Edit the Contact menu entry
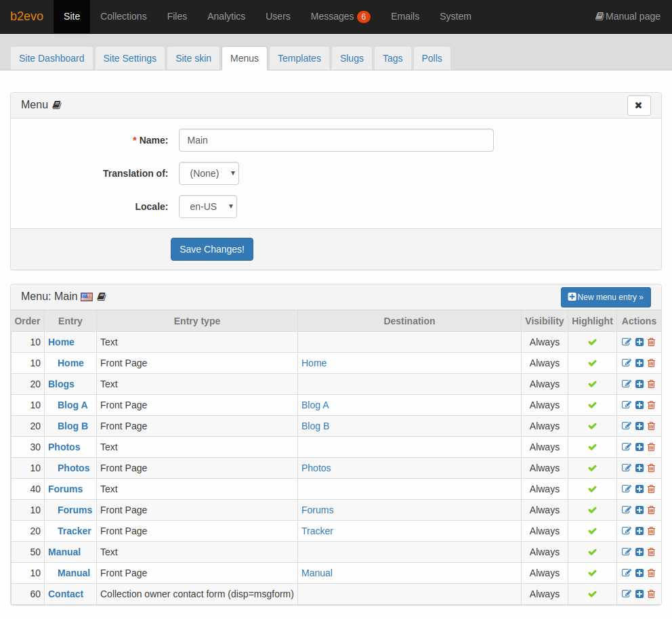 626,594
